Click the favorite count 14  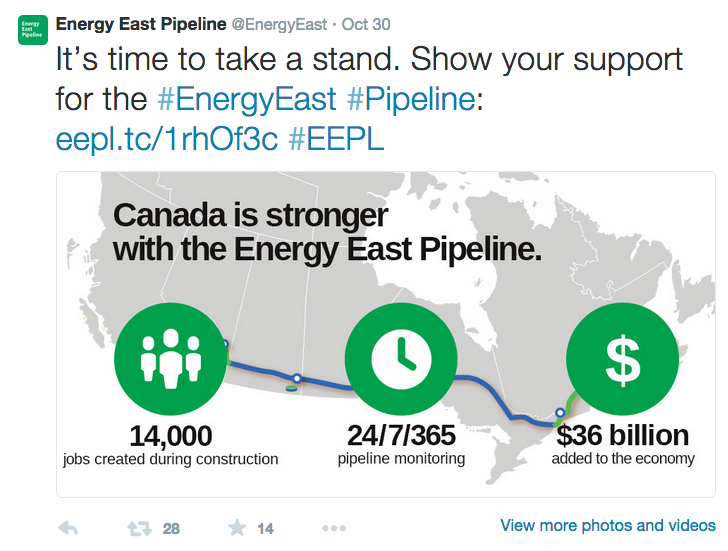266,529
